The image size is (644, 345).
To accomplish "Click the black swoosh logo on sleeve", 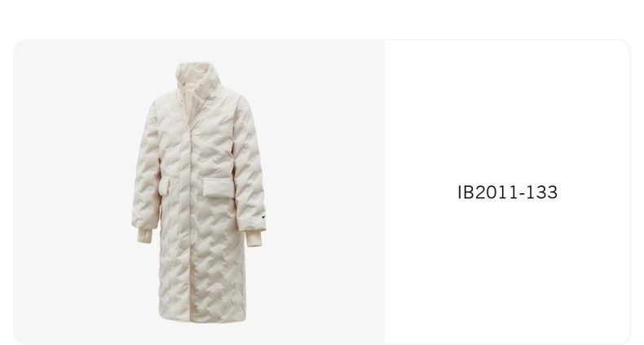I will pyautogui.click(x=263, y=217).
